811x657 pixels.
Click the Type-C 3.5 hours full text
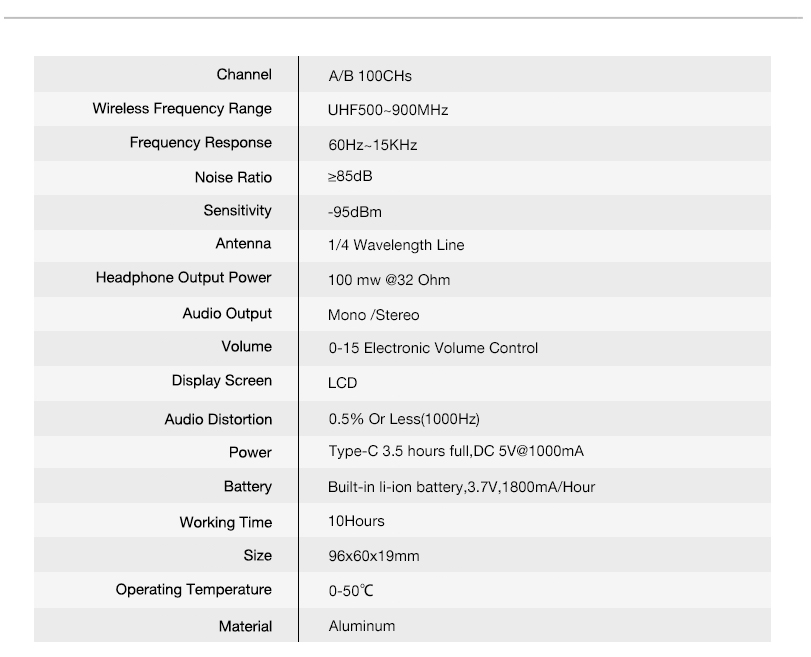point(399,452)
